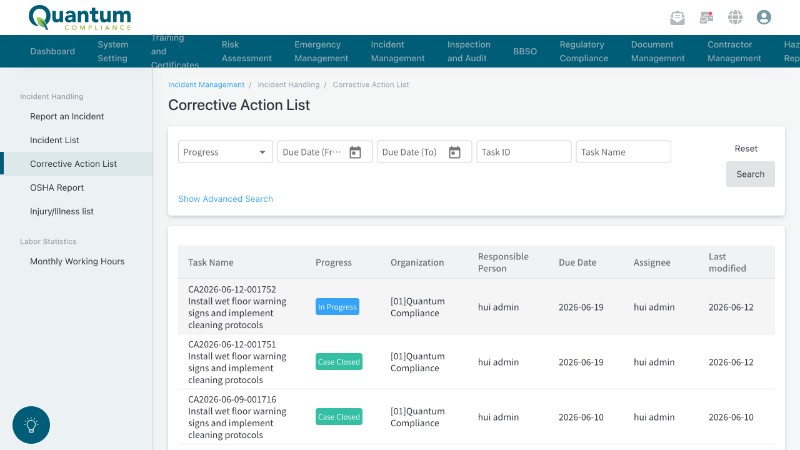The image size is (800, 450).
Task: Open the Incident Management menu
Action: pyautogui.click(x=397, y=52)
